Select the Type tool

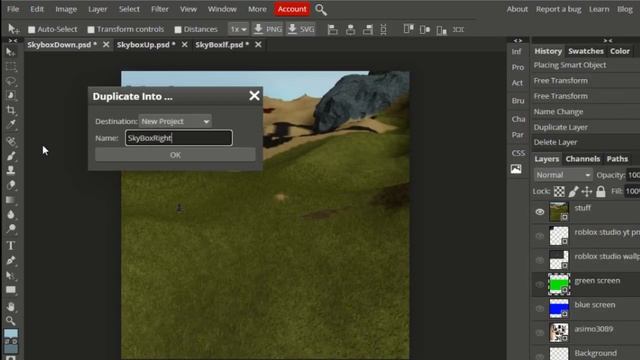coord(11,245)
